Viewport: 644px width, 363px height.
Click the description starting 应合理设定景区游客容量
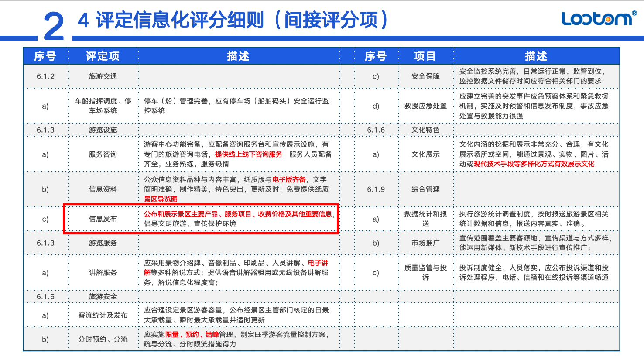(236, 315)
